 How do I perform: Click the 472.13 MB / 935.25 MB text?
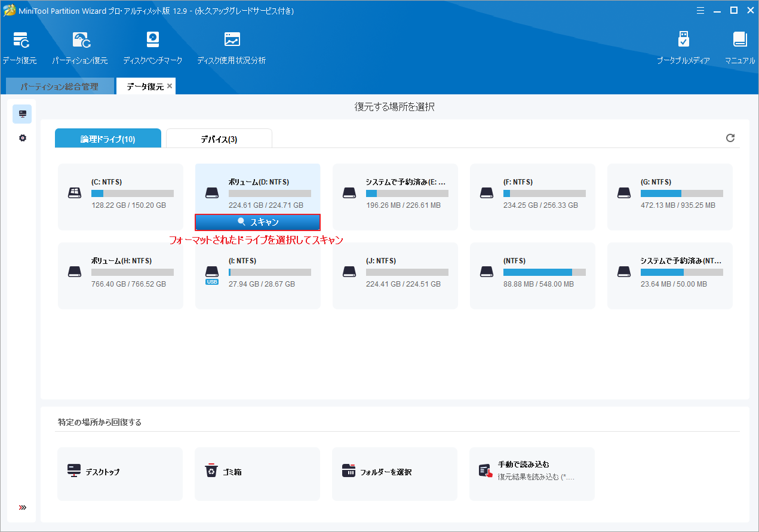pyautogui.click(x=678, y=205)
